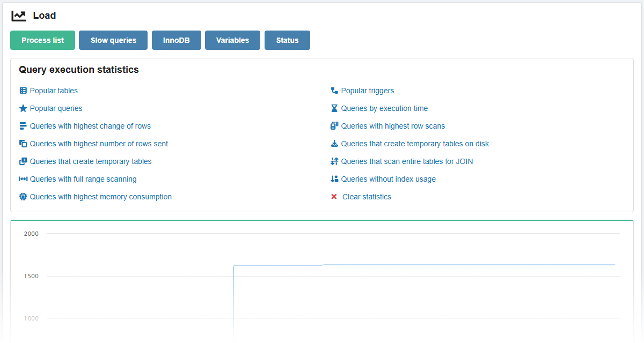This screenshot has height=343, width=644.
Task: View Queries that scan entire tables for JOIN
Action: point(407,161)
